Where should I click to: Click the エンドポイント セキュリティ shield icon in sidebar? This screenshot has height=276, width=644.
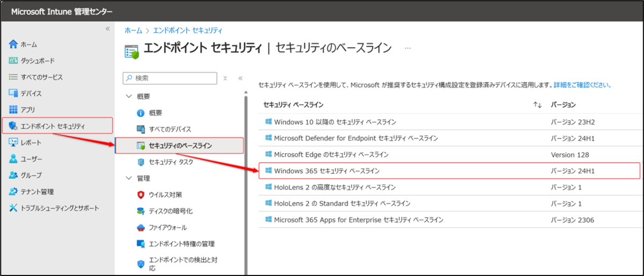14,126
